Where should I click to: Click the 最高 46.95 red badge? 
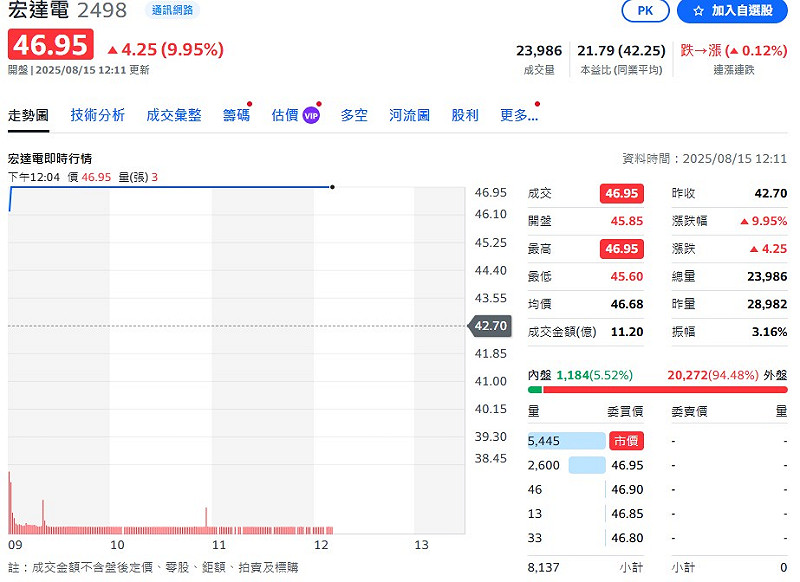click(621, 249)
